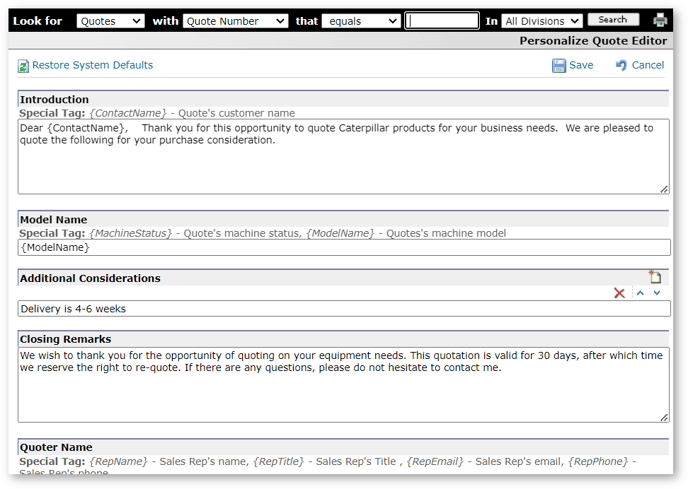The image size is (688, 489).
Task: Open the Quotes 'Look for' dropdown
Action: point(110,21)
